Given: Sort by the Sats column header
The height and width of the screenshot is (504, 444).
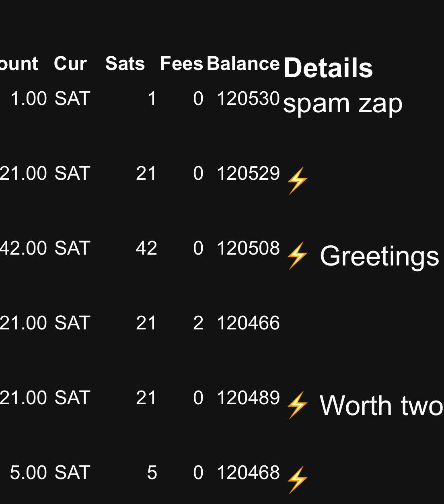Looking at the screenshot, I should tap(125, 64).
